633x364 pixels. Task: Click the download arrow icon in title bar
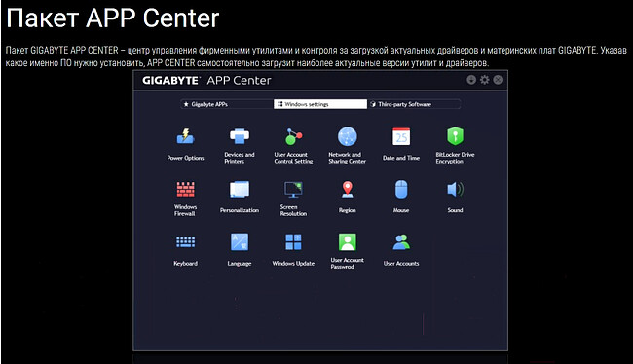(x=471, y=80)
